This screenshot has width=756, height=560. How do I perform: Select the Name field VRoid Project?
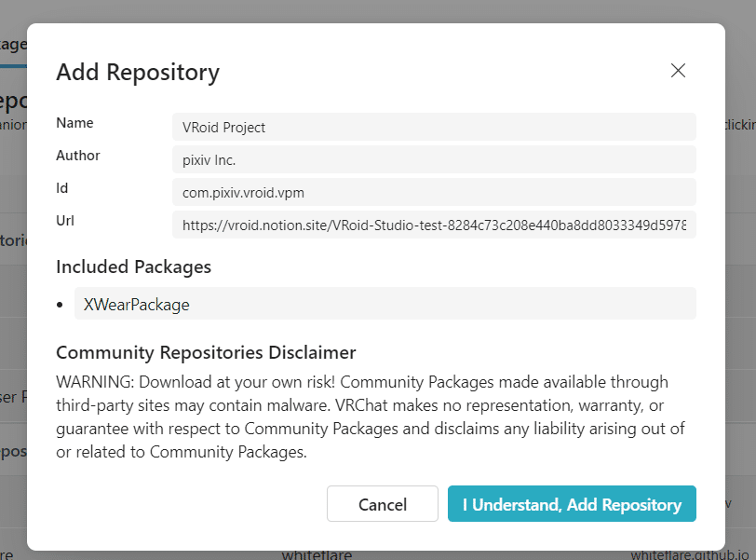[x=434, y=127]
